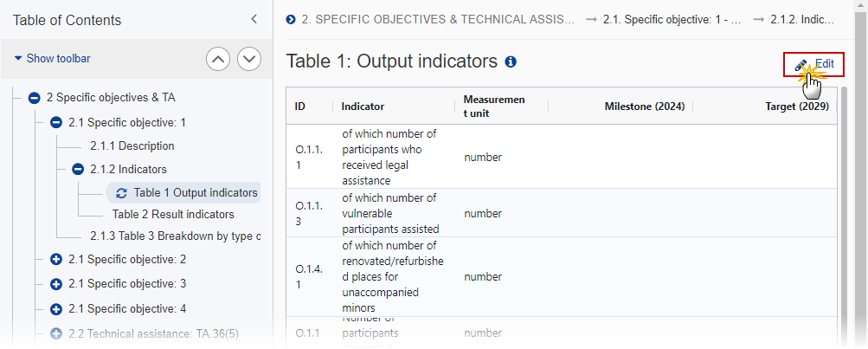Click the breadcrumb circle arrow icon
The height and width of the screenshot is (349, 868).
point(291,20)
